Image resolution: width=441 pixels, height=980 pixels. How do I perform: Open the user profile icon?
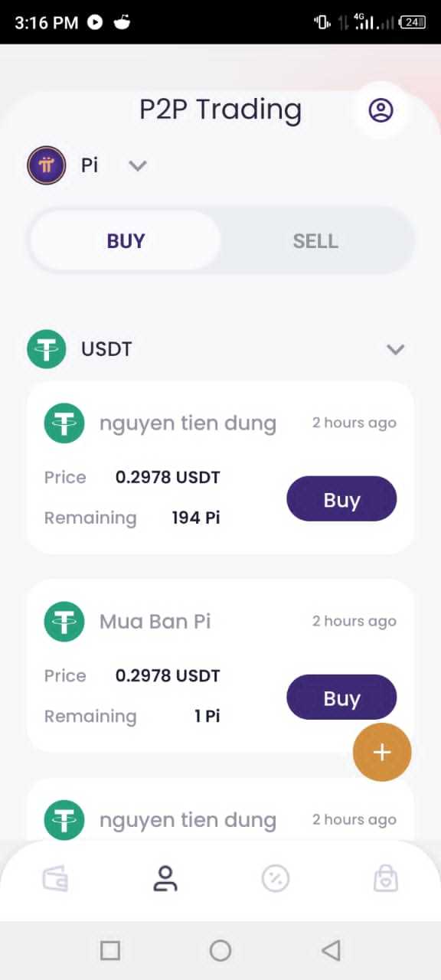pos(381,110)
